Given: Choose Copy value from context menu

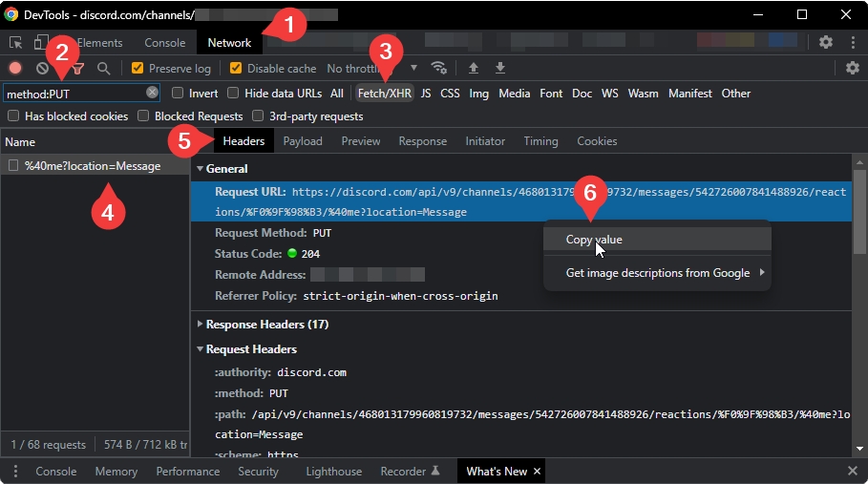Looking at the screenshot, I should [x=594, y=240].
